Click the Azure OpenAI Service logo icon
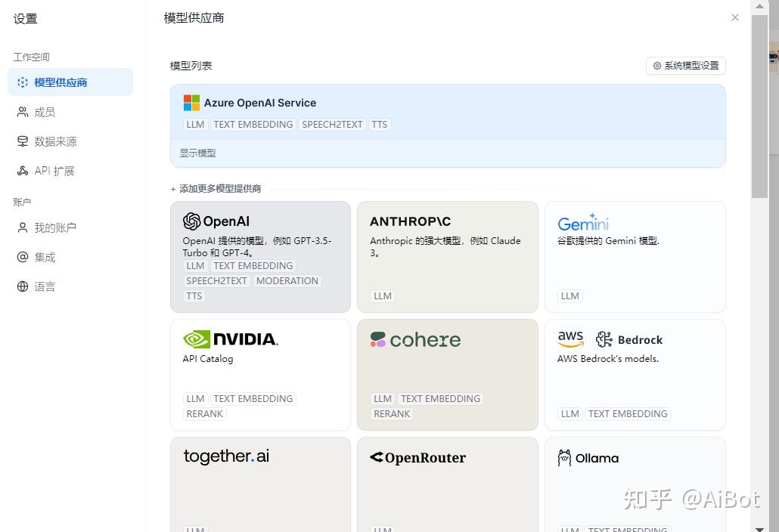779x532 pixels. pyautogui.click(x=191, y=103)
